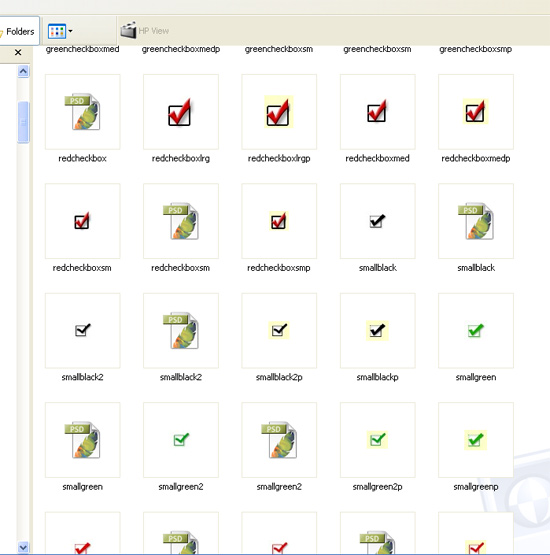Select the redcheckboxlrgp thumbnail
This screenshot has height=555, width=550.
(279, 112)
